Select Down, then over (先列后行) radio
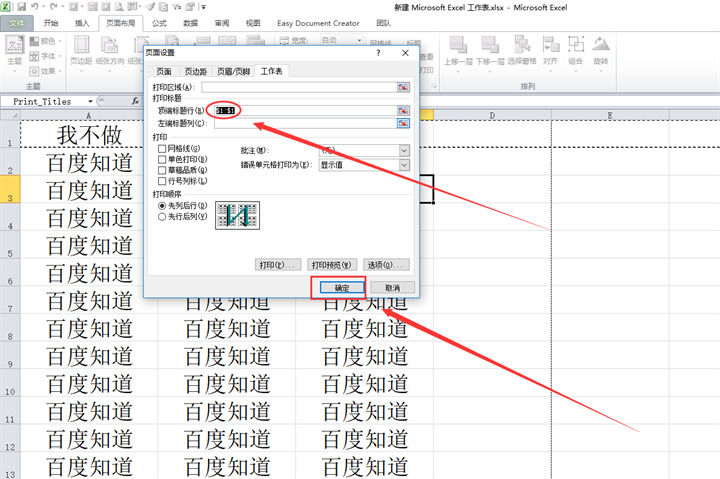Viewport: 720px width, 479px height. coord(162,206)
